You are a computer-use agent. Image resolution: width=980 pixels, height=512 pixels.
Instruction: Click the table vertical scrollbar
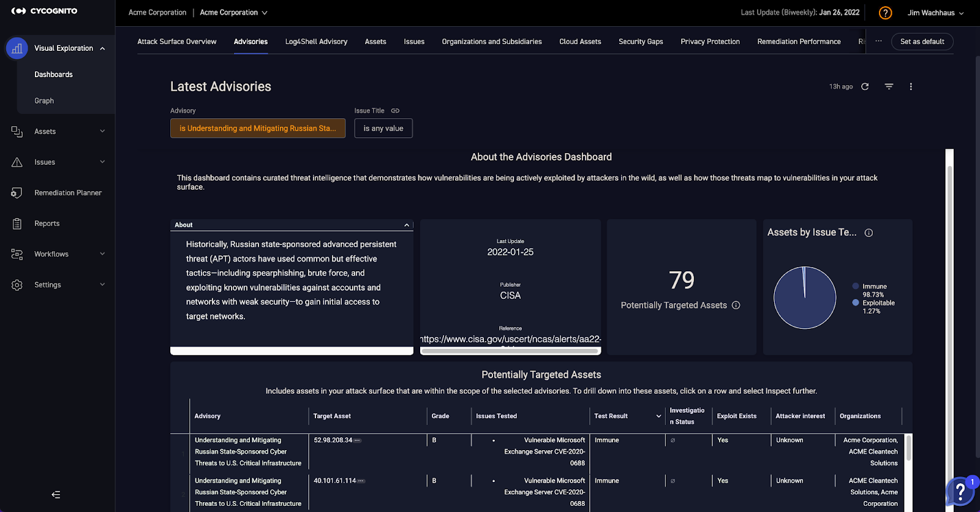pyautogui.click(x=909, y=448)
